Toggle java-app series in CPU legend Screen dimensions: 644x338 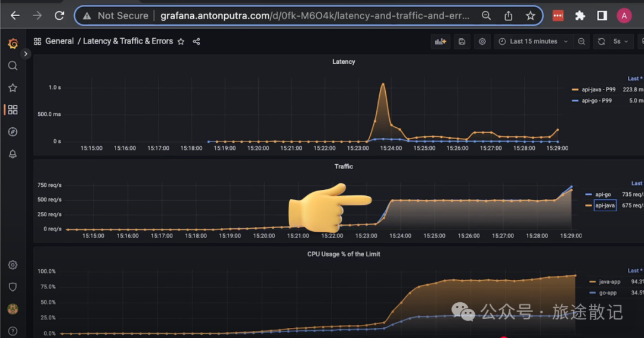pos(609,282)
